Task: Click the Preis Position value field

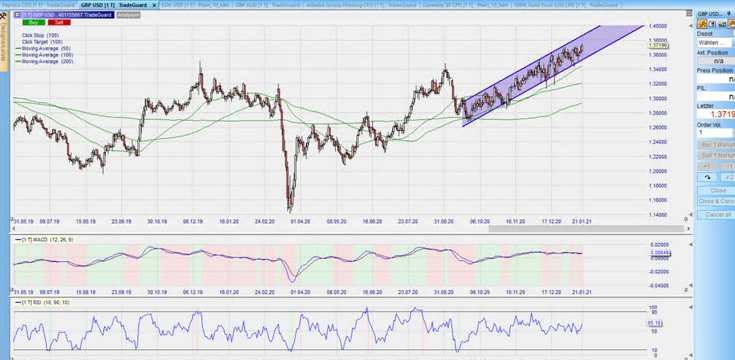Action: 716,79
